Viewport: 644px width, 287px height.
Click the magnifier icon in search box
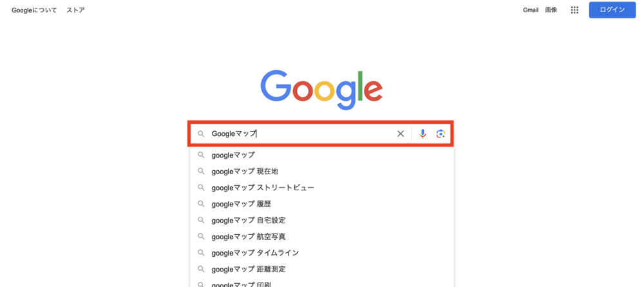(x=201, y=134)
